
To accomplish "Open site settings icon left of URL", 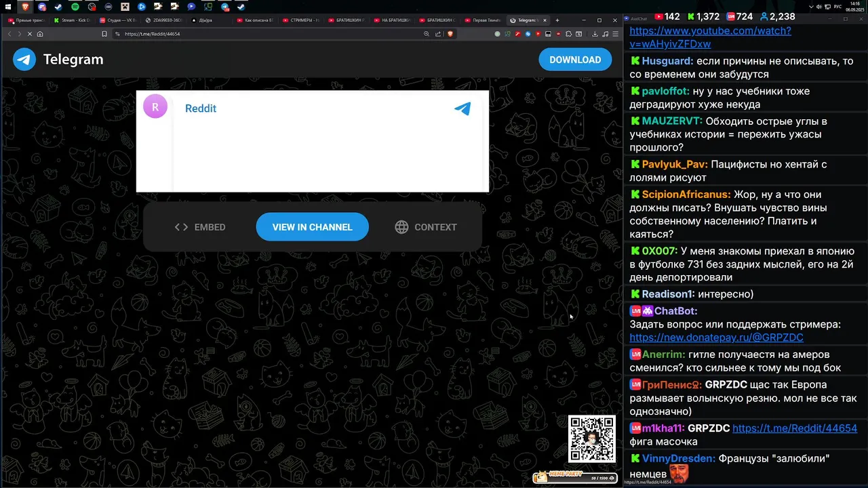I will click(x=118, y=34).
